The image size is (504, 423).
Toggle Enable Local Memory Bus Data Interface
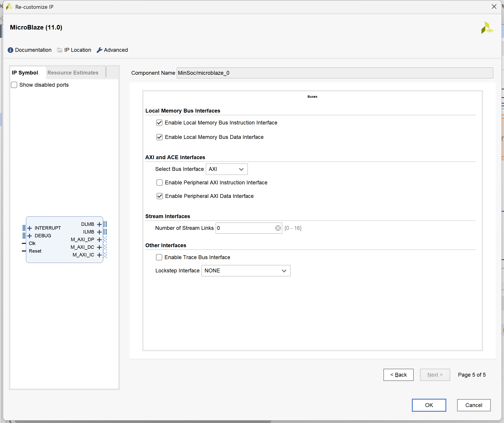159,137
